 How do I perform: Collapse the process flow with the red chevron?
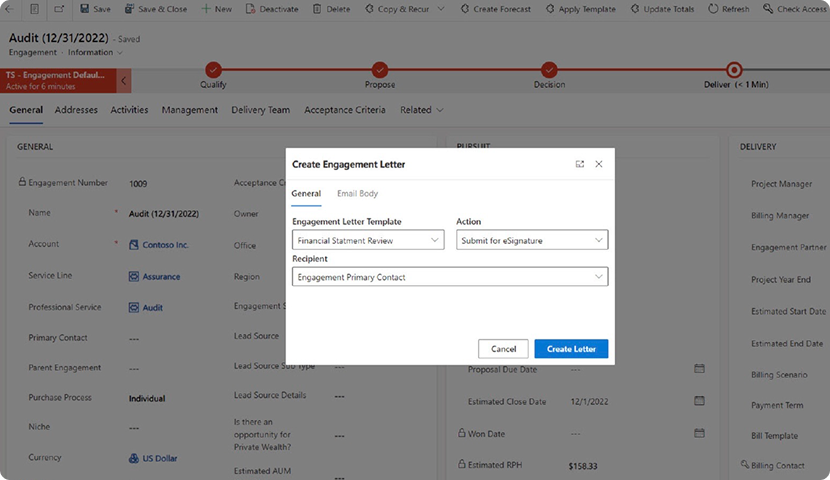pyautogui.click(x=124, y=80)
